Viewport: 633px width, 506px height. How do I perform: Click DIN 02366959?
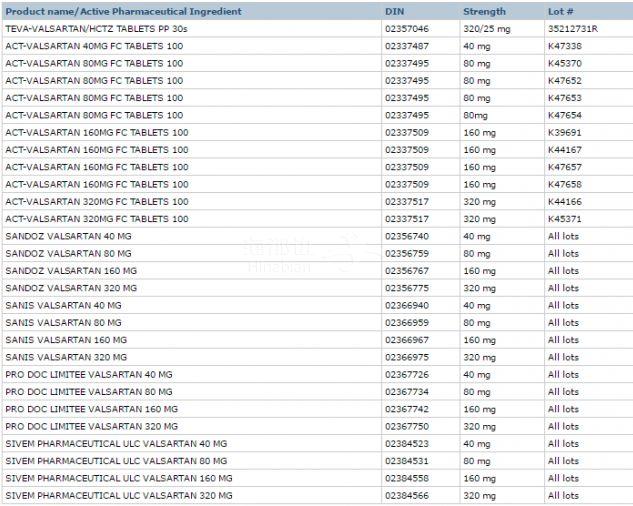[407, 323]
